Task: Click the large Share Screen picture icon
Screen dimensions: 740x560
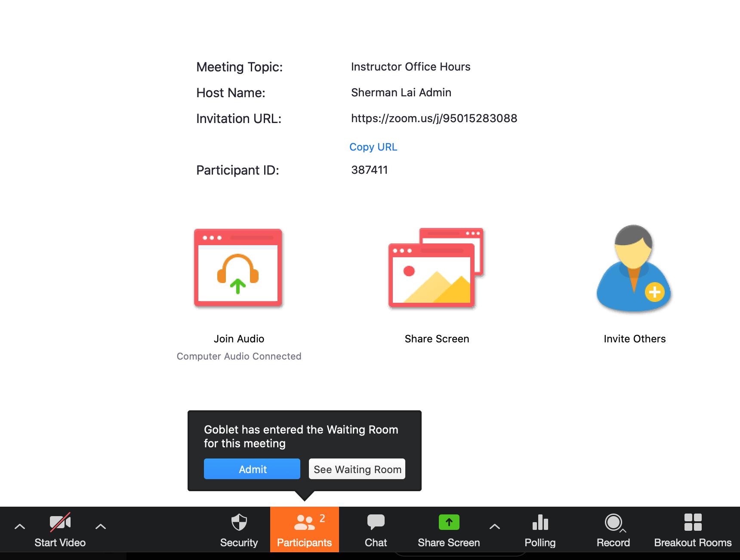Action: click(436, 268)
